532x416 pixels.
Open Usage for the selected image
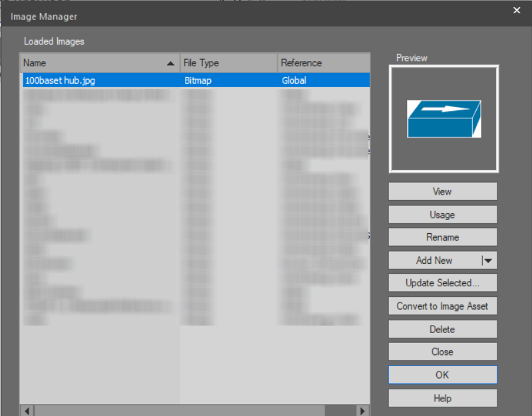point(442,215)
